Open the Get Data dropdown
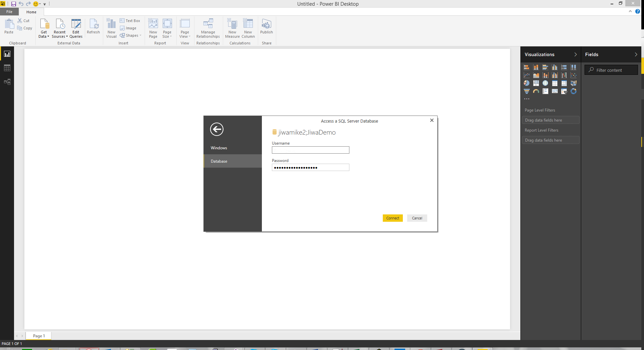Viewport: 644px width, 350px height. [x=44, y=34]
